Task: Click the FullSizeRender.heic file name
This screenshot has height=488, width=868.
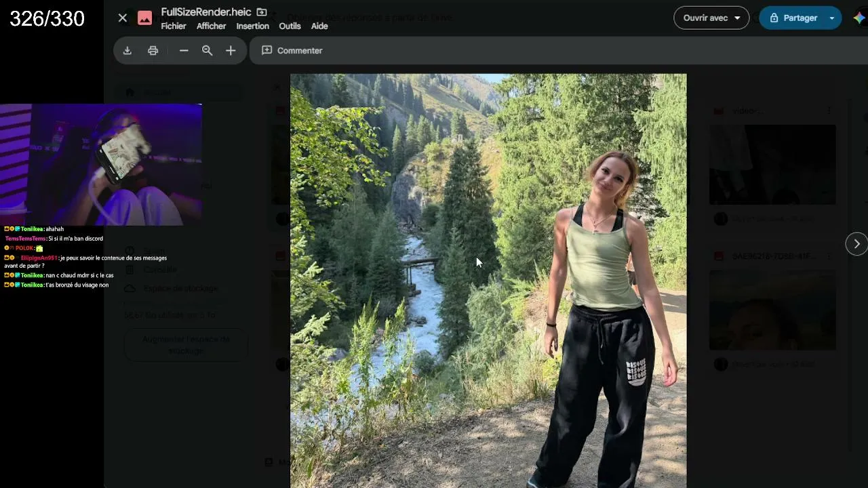Action: point(206,12)
